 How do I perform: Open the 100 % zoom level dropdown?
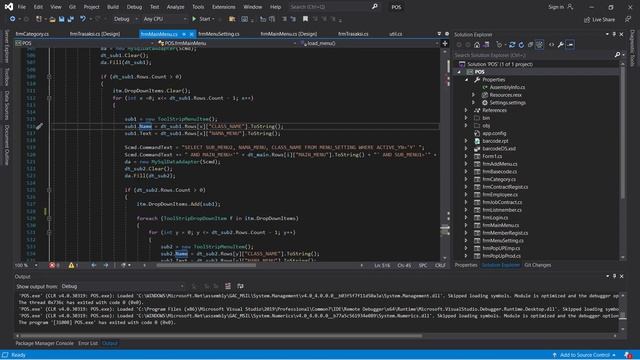pyautogui.click(x=27, y=265)
